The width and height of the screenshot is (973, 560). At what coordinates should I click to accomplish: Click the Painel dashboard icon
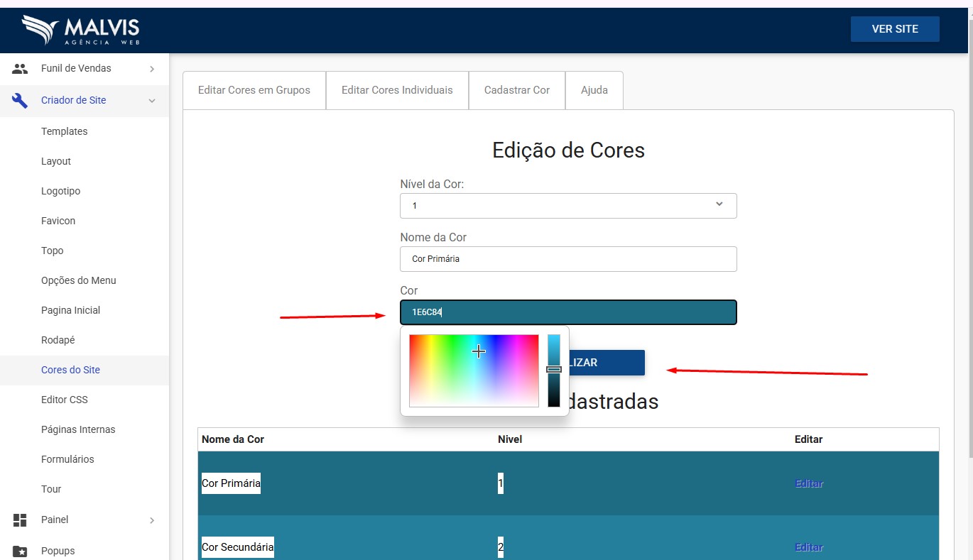point(20,520)
